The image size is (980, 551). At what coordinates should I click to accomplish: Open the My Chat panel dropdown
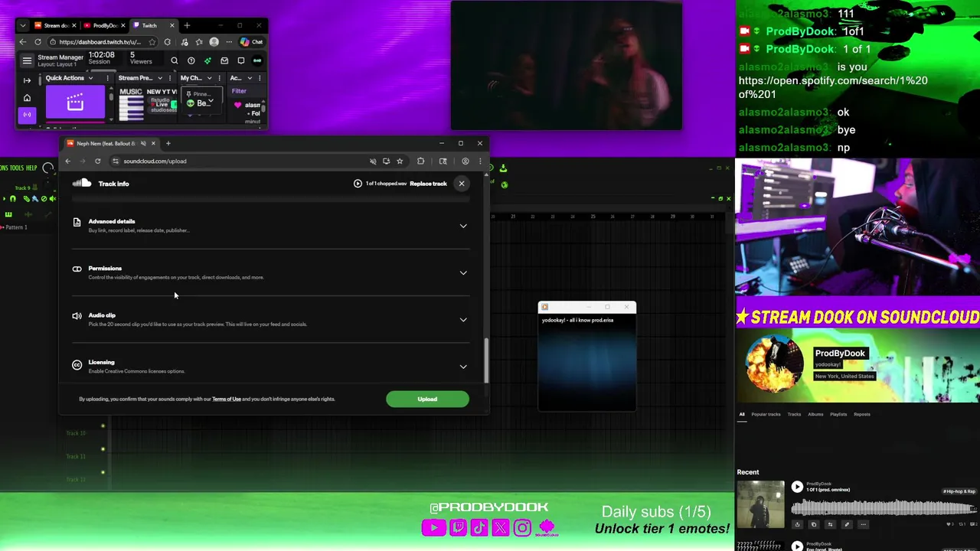click(210, 78)
